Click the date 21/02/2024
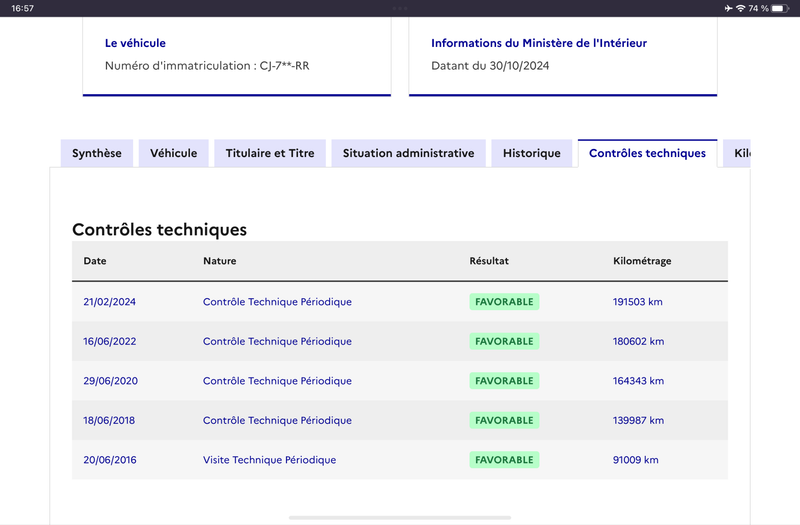This screenshot has height=525, width=800. [x=109, y=302]
